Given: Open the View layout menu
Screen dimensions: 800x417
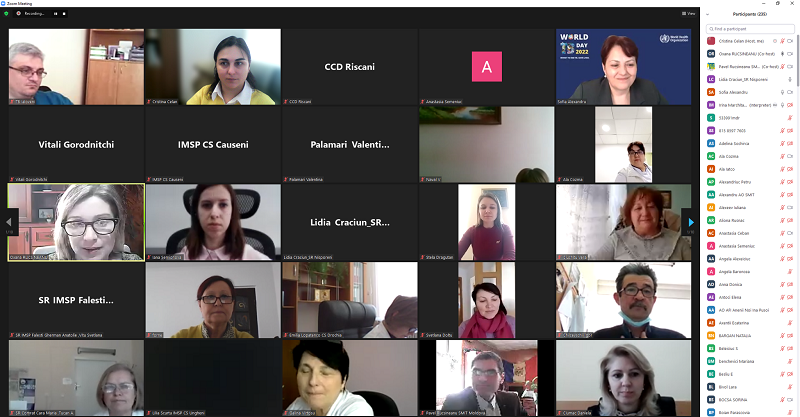Looking at the screenshot, I should tap(688, 13).
